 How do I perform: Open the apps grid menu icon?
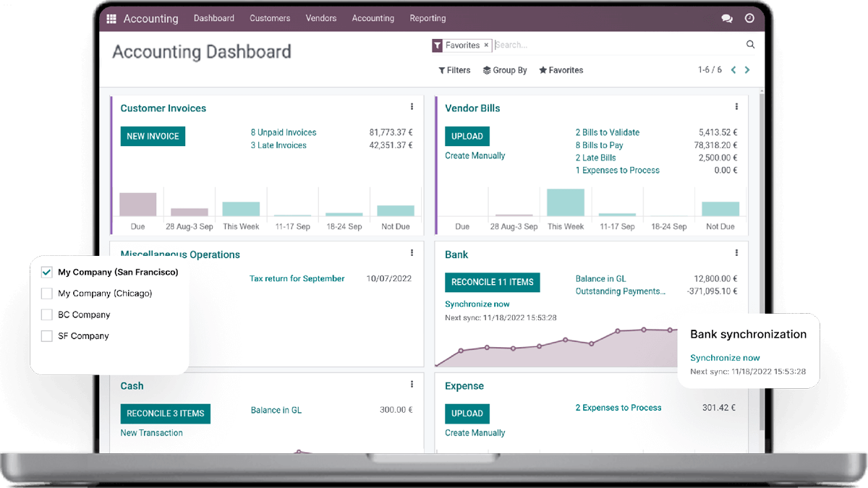pyautogui.click(x=111, y=19)
